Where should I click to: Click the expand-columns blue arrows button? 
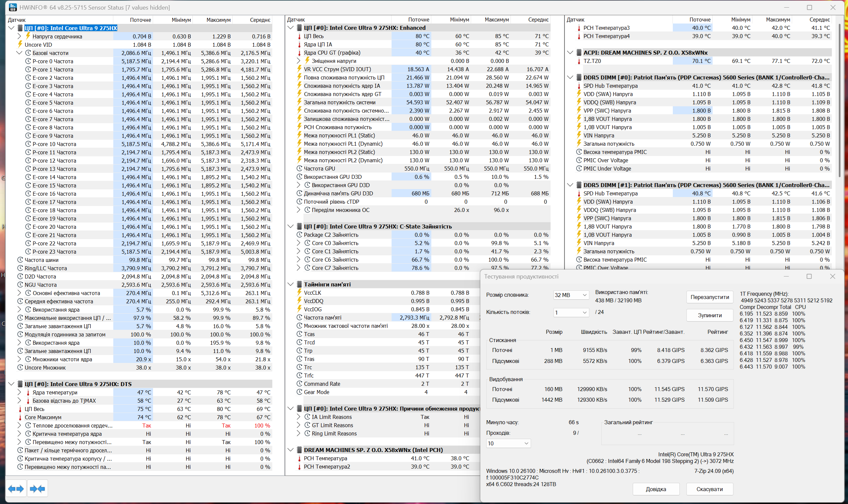(x=16, y=489)
